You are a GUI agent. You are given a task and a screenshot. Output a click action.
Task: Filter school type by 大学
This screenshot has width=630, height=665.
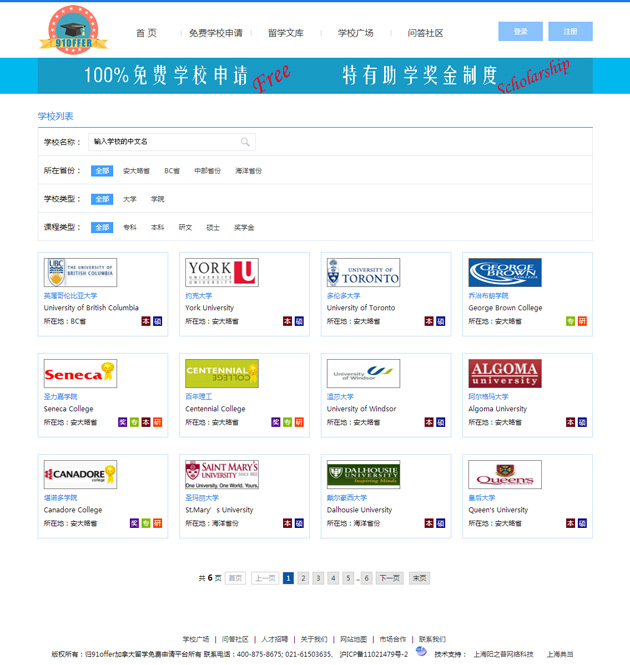tap(130, 199)
